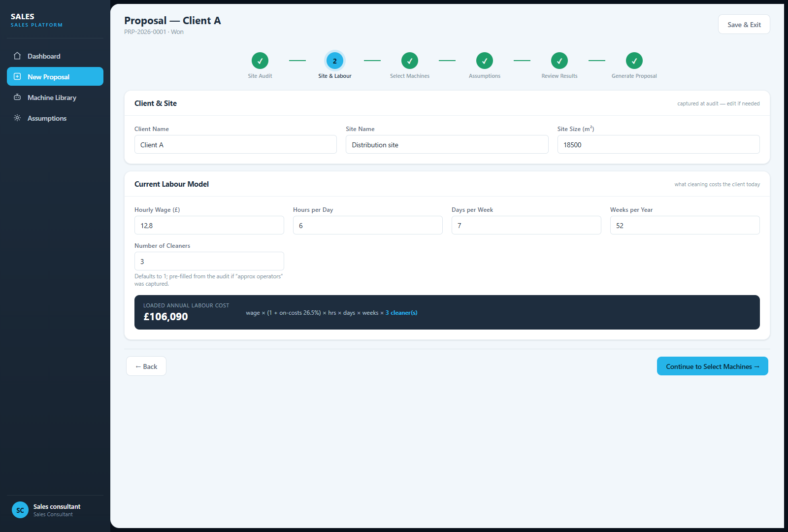Continue to Select Machines
The width and height of the screenshot is (788, 532).
point(713,366)
